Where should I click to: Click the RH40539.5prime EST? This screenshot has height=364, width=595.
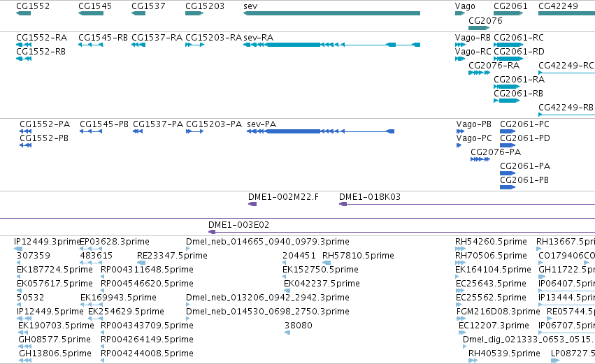point(473,361)
